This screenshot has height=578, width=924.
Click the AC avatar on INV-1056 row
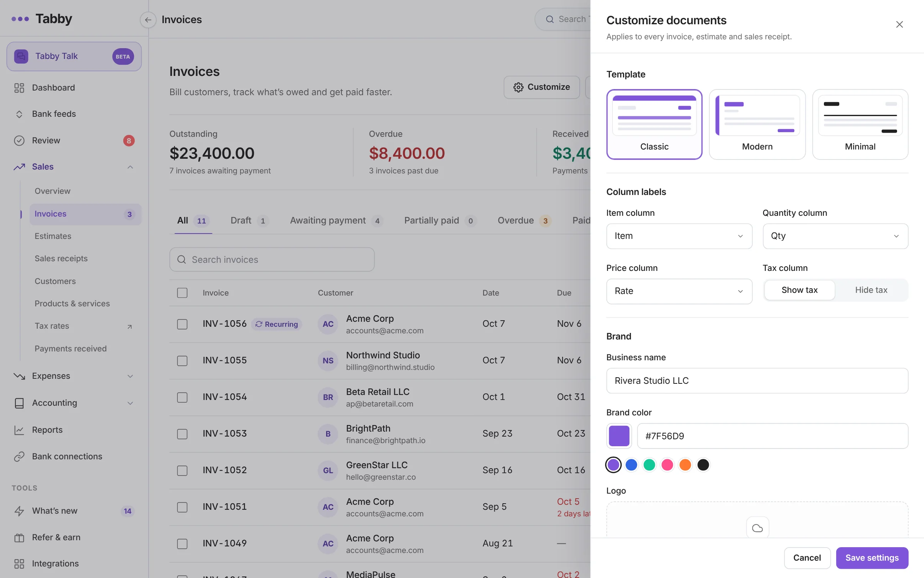328,324
